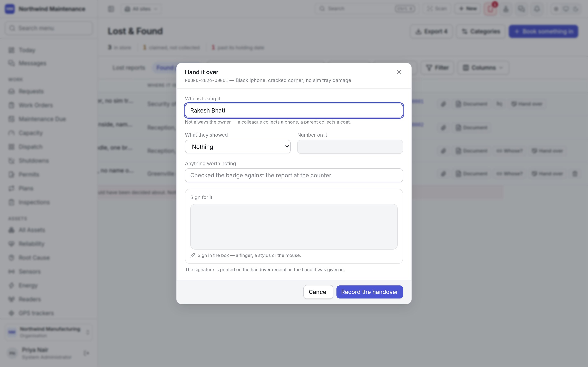588x367 pixels.
Task: Open Work Orders in the sidebar
Action: coord(36,105)
